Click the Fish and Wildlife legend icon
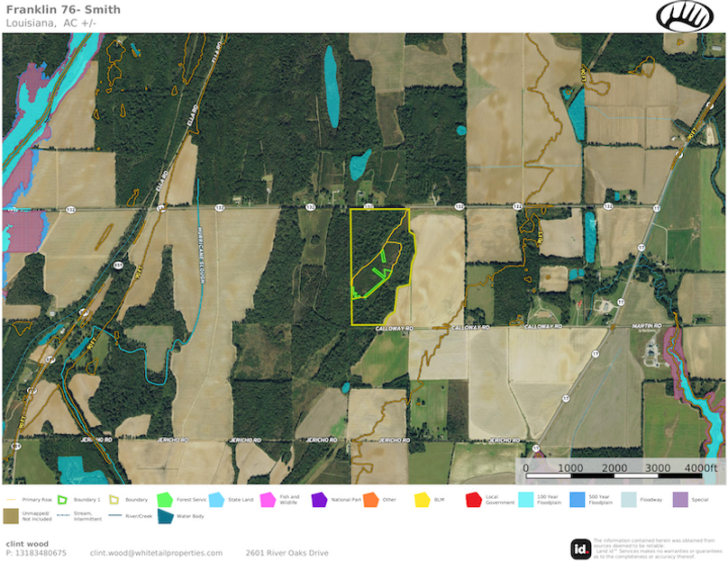Screen dimensions: 728x562 (x=267, y=498)
